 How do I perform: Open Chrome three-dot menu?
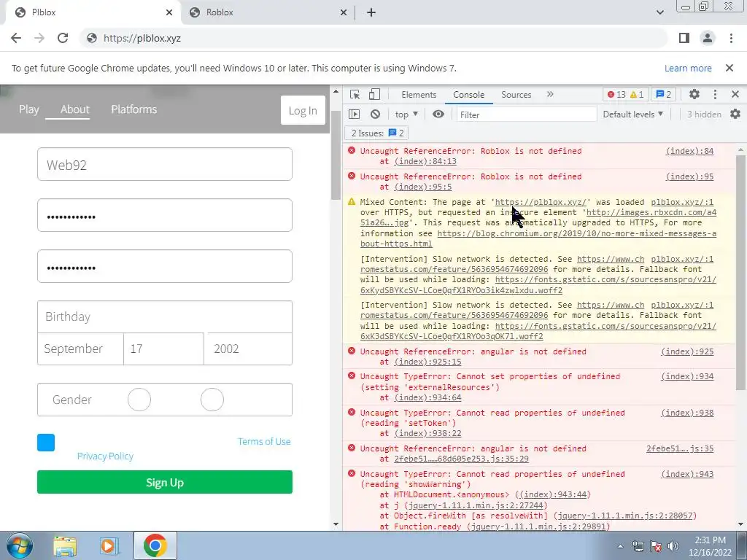pyautogui.click(x=731, y=38)
